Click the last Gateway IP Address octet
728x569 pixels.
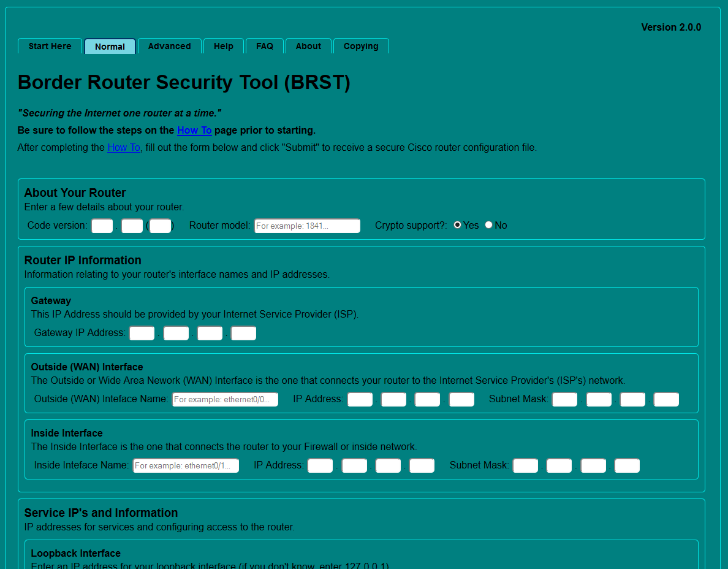click(x=243, y=333)
